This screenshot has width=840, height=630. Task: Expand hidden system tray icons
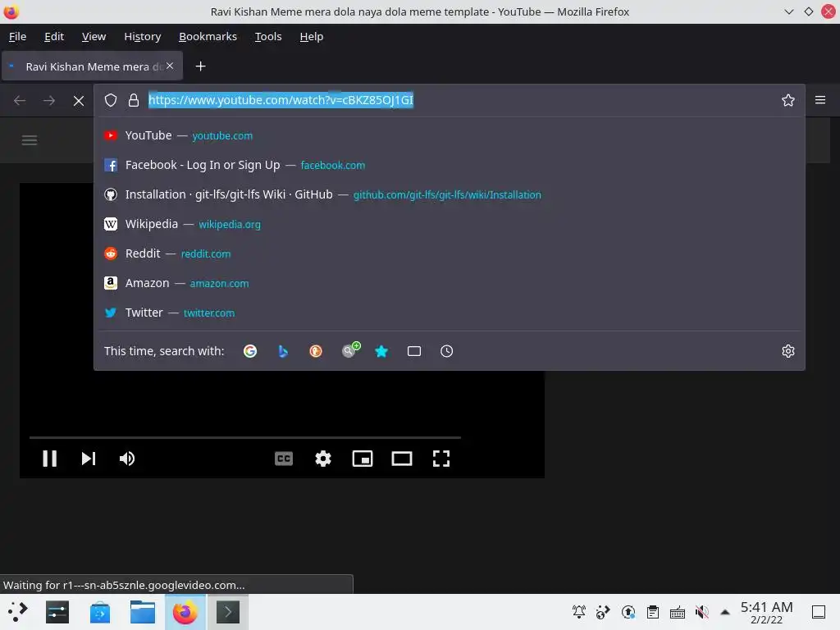(x=725, y=612)
